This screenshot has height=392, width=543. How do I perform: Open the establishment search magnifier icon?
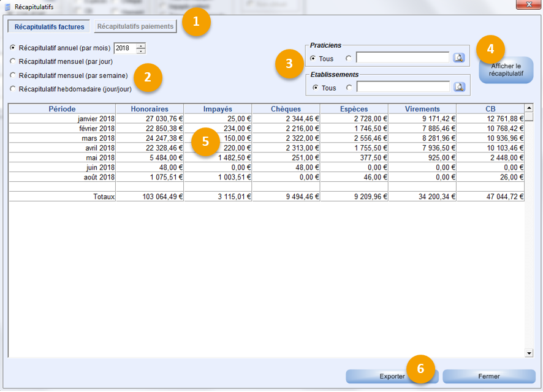(459, 87)
